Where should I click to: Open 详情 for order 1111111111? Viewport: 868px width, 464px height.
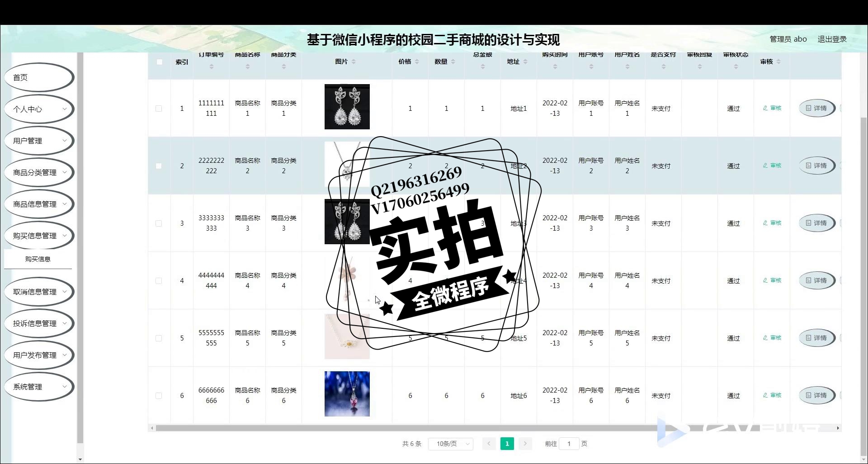(x=817, y=108)
